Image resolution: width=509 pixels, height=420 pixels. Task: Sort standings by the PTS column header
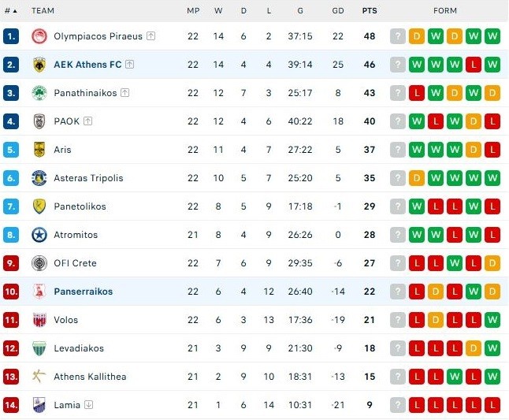click(370, 11)
